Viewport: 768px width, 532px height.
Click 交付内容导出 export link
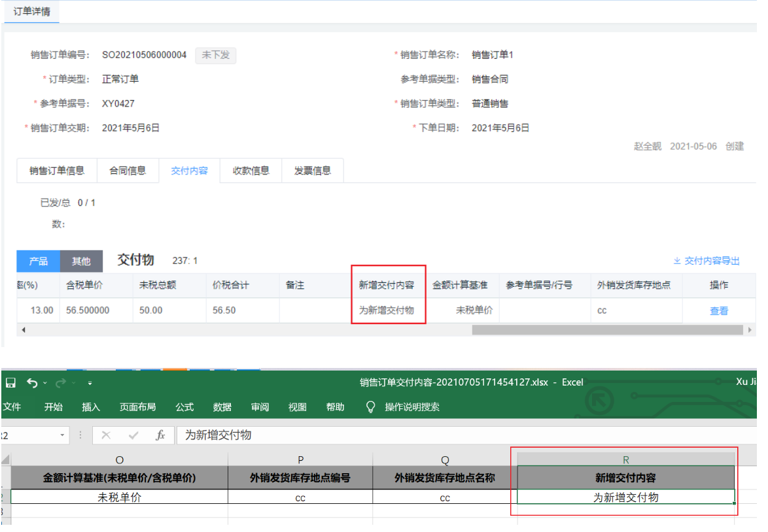[707, 261]
